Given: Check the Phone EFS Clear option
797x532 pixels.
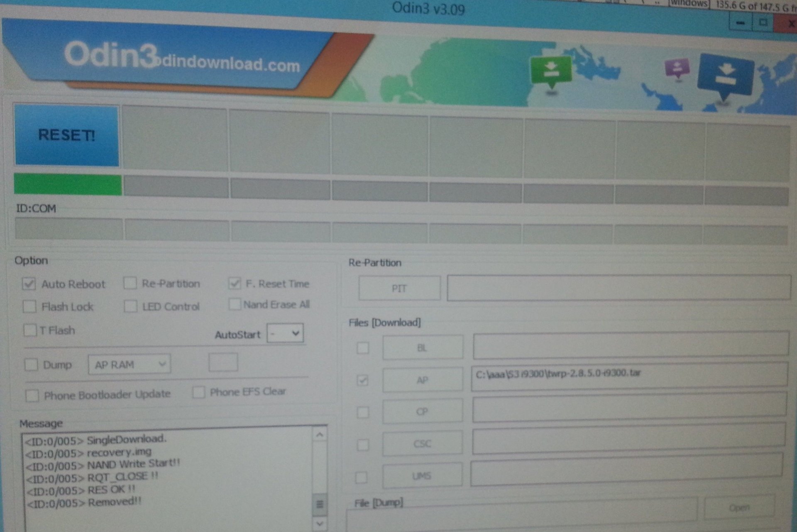Looking at the screenshot, I should [x=198, y=392].
